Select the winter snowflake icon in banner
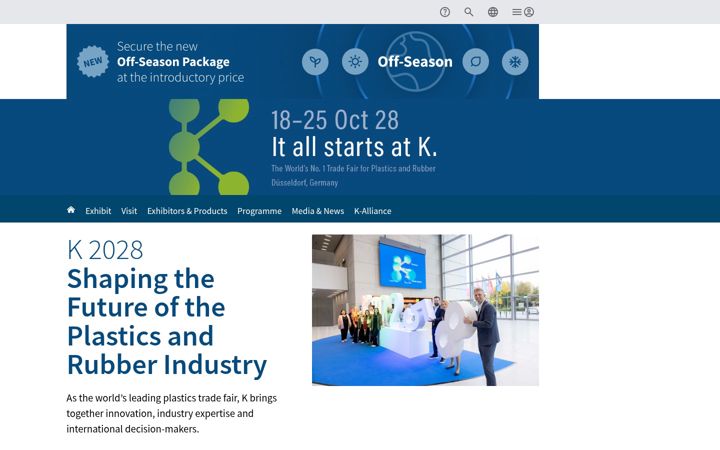This screenshot has height=450, width=720. (515, 62)
